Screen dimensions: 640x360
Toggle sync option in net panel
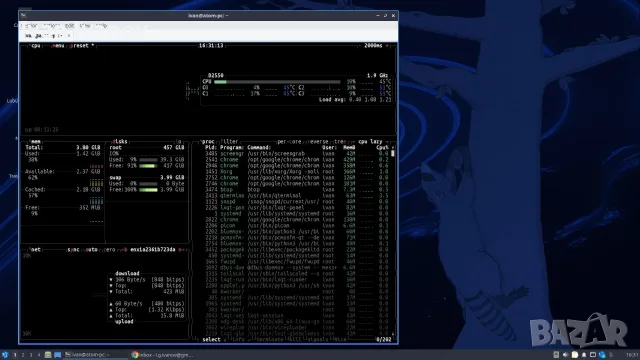[73, 249]
